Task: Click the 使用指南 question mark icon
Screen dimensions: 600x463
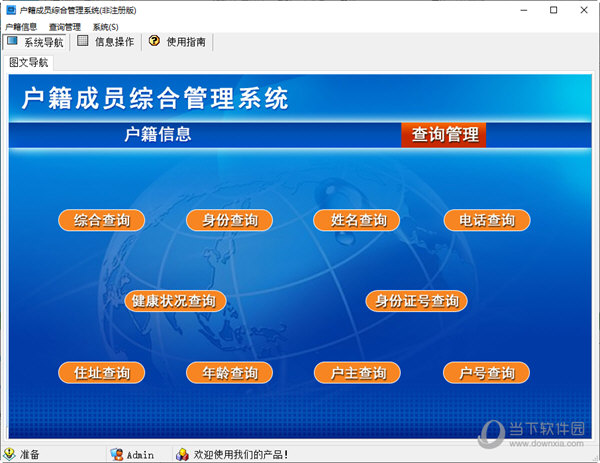Action: [x=154, y=41]
